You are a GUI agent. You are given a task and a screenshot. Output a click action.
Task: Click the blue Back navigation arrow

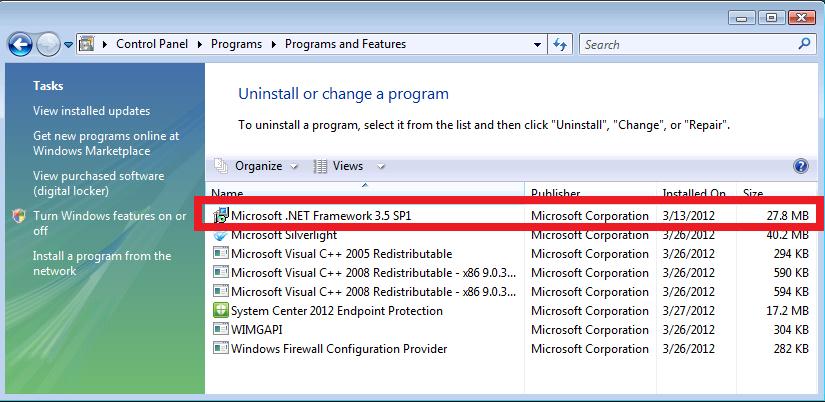point(21,45)
